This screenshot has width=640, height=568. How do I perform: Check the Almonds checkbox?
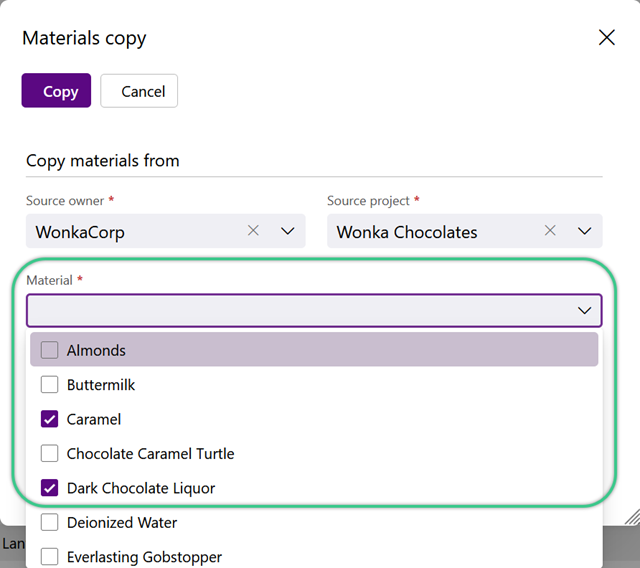(49, 350)
